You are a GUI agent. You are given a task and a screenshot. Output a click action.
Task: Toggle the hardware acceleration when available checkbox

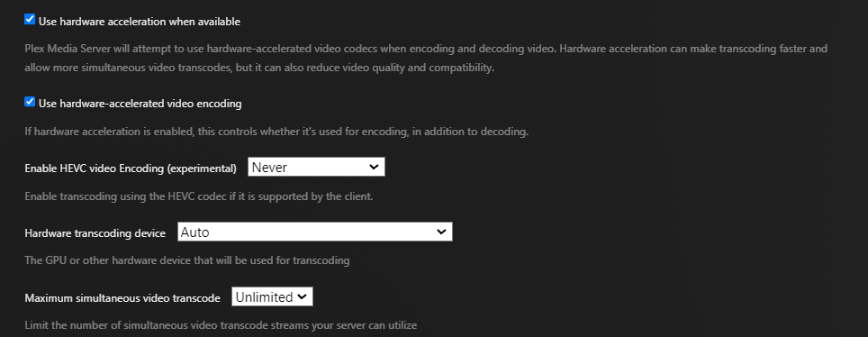tap(30, 20)
